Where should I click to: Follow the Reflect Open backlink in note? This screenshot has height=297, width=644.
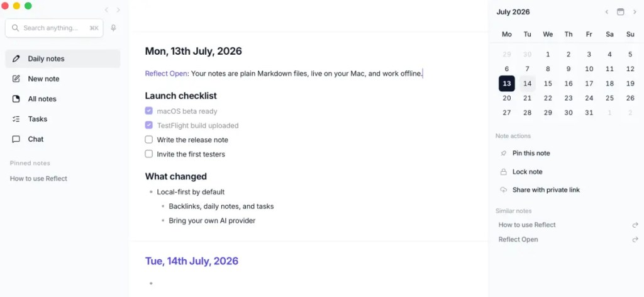coord(166,74)
